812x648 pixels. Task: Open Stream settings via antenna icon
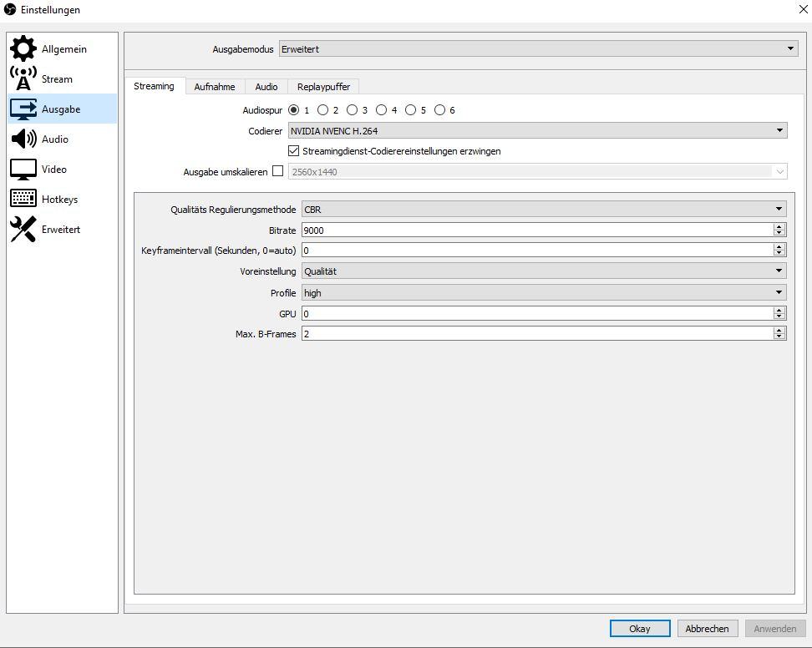click(x=23, y=78)
